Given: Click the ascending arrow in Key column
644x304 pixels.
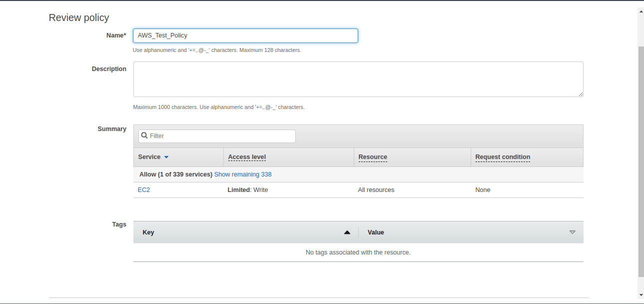Looking at the screenshot, I should point(347,232).
